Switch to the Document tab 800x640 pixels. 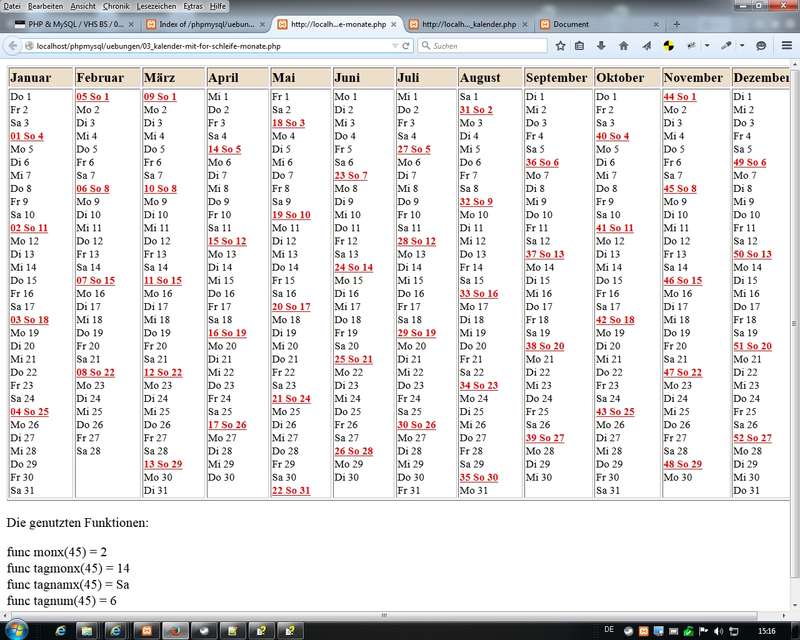pyautogui.click(x=597, y=24)
